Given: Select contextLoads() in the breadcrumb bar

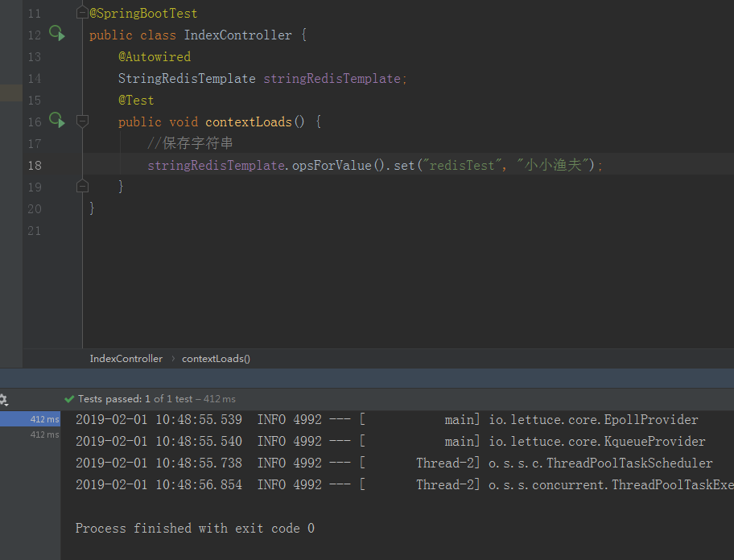Looking at the screenshot, I should pyautogui.click(x=216, y=359).
